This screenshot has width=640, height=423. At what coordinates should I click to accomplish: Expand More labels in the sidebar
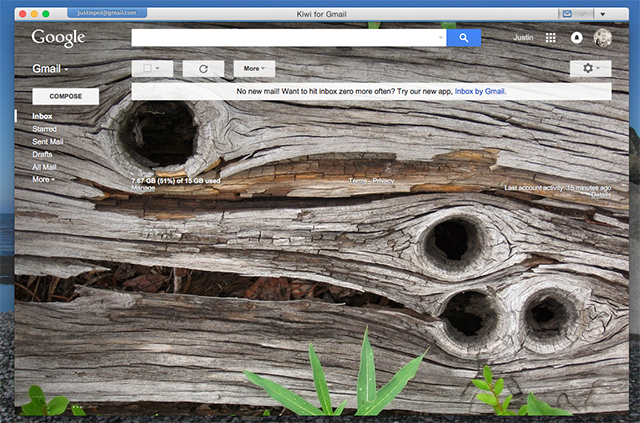pyautogui.click(x=43, y=180)
